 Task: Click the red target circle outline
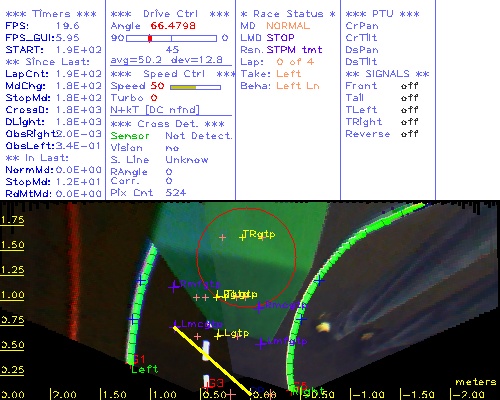click(246, 258)
